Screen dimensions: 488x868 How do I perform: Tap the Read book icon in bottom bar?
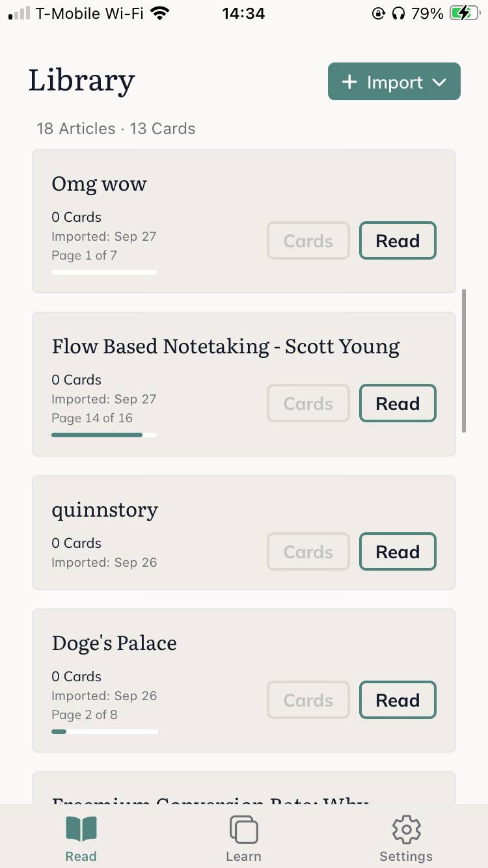[x=81, y=830]
